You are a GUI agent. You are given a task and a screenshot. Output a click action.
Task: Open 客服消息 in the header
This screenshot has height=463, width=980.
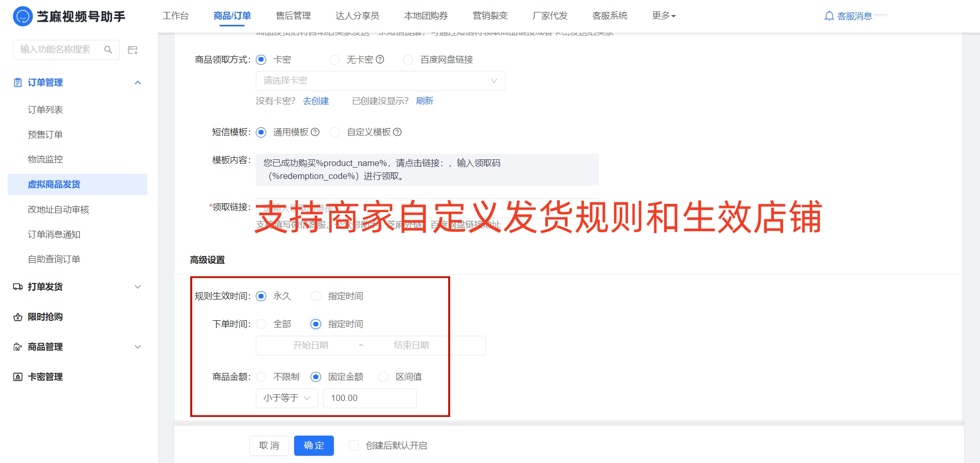[854, 16]
